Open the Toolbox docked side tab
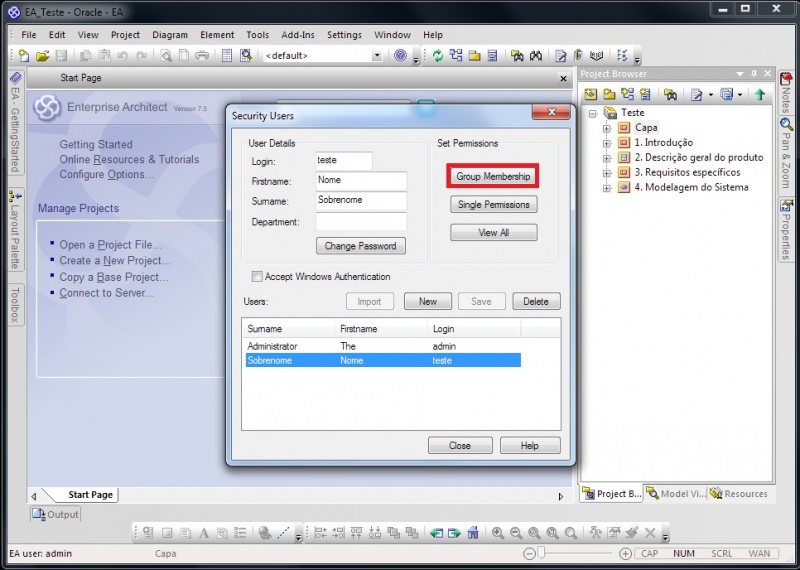The height and width of the screenshot is (570, 800). click(15, 304)
